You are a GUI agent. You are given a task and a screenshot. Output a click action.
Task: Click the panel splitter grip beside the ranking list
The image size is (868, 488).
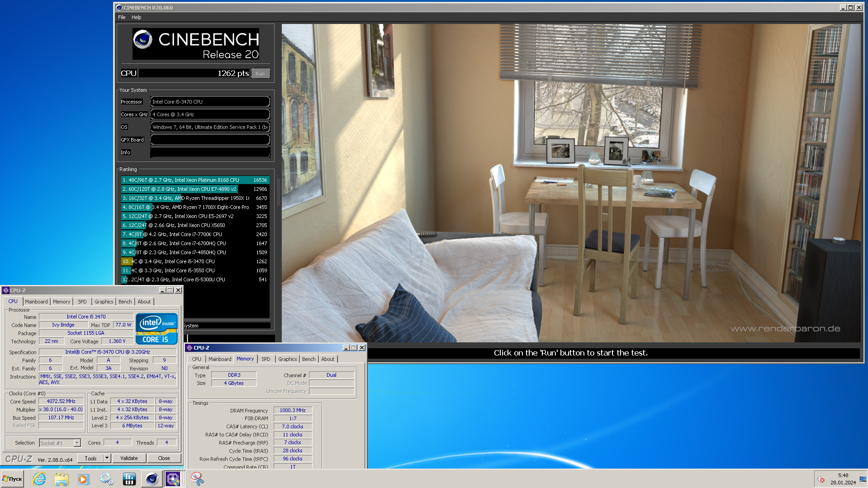pos(278,192)
